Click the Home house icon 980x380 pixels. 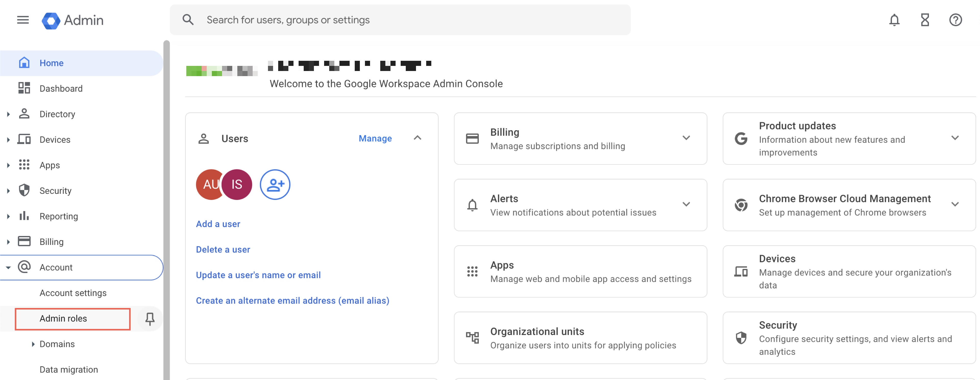click(x=24, y=63)
